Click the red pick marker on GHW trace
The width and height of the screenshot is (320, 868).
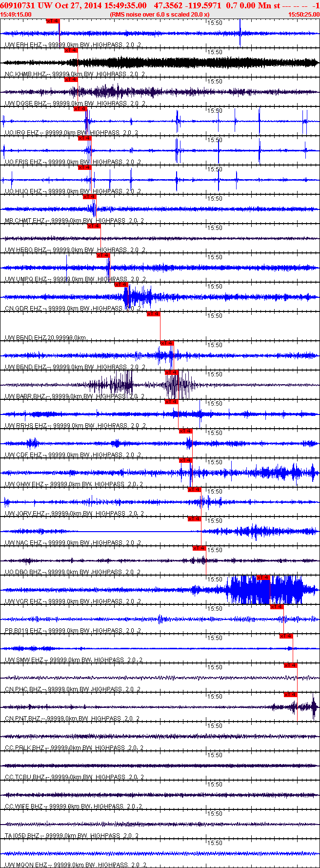185,460
